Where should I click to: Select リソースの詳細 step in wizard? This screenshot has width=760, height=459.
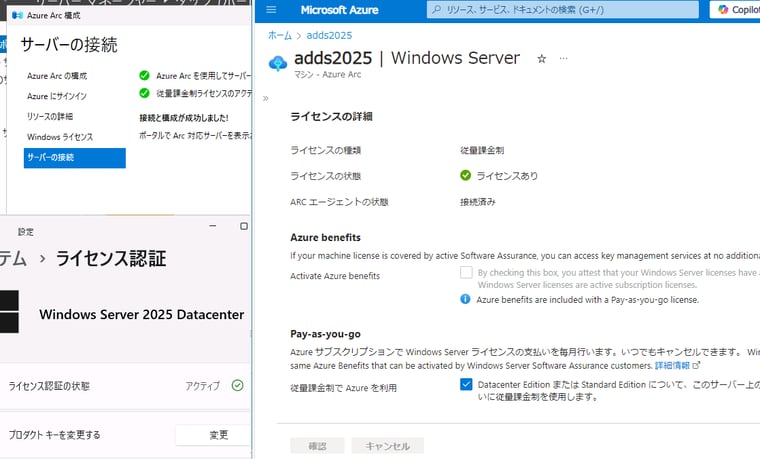(50, 117)
